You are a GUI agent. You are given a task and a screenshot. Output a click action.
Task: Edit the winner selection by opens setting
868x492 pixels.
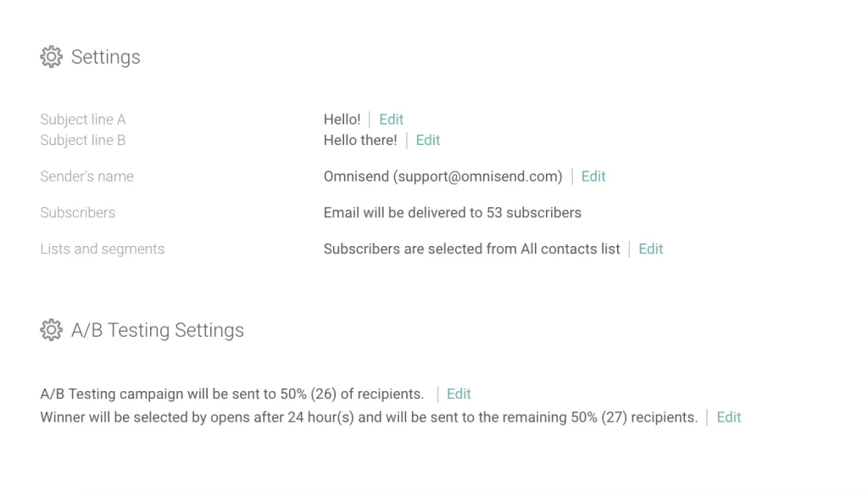tap(729, 417)
